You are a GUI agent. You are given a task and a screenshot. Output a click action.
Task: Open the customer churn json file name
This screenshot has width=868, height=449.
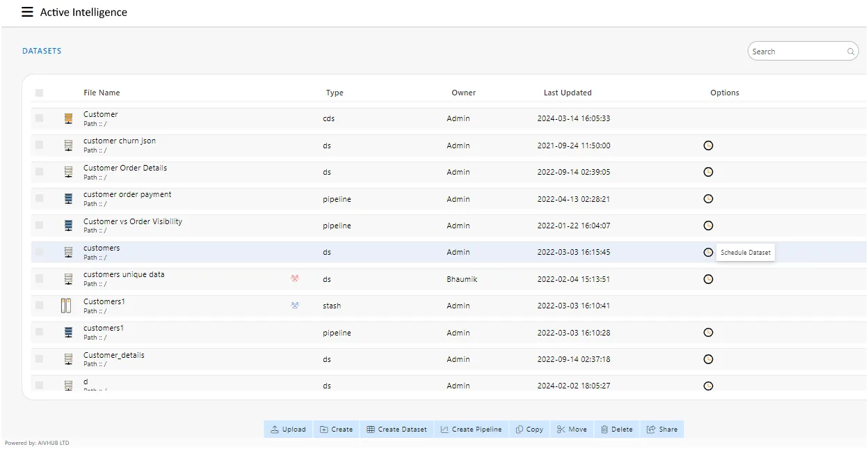tap(120, 141)
